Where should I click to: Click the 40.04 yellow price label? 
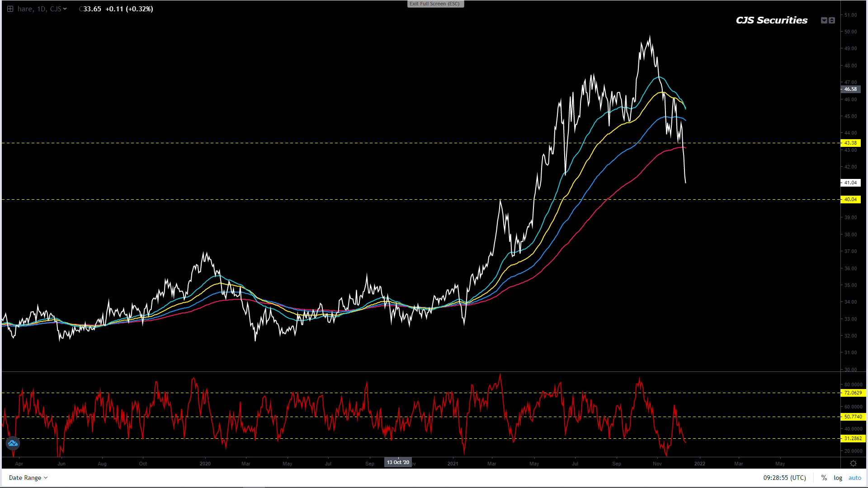tap(850, 199)
